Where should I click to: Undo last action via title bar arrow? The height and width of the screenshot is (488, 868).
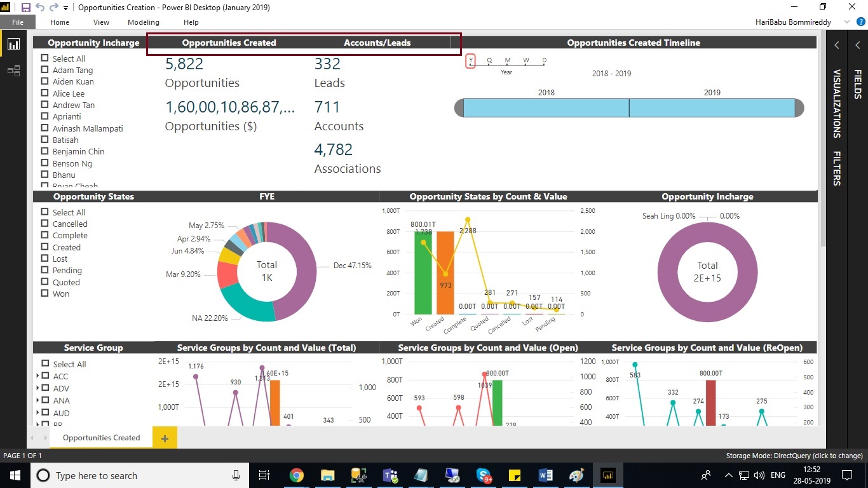click(40, 8)
